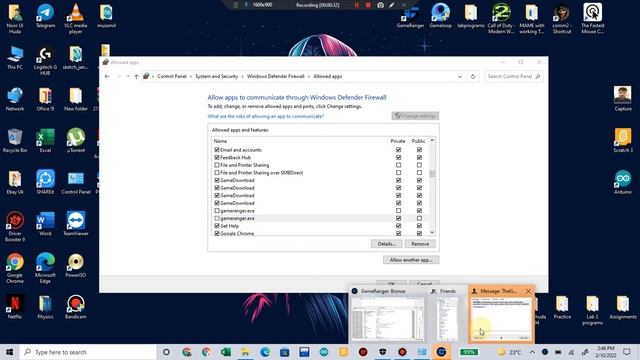Click into the Search Control Panel field

pyautogui.click(x=514, y=76)
